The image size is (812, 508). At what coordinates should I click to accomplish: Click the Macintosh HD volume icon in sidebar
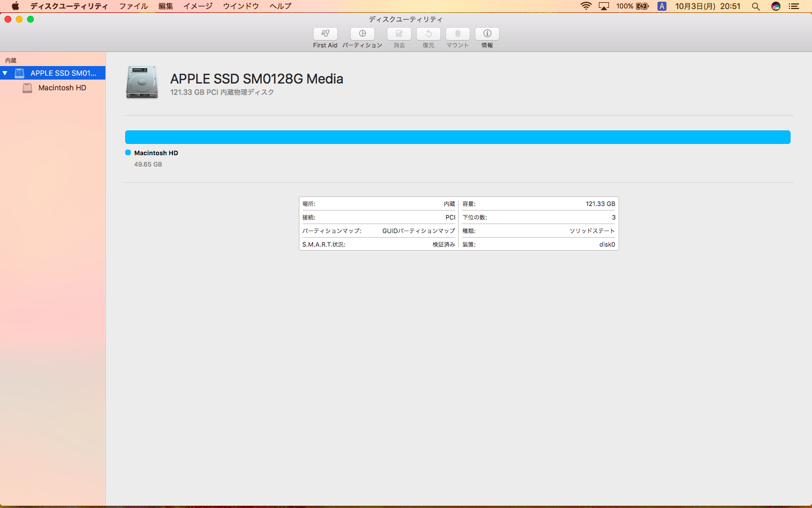(x=27, y=87)
